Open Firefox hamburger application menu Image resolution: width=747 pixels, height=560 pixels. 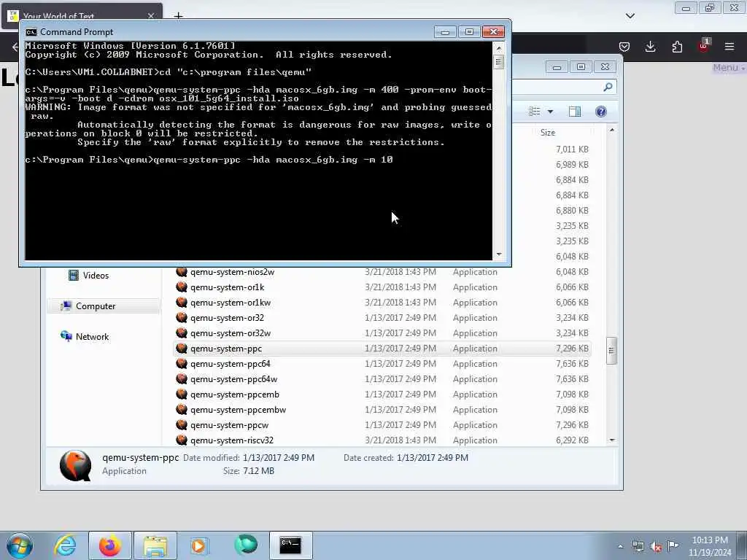point(729,46)
